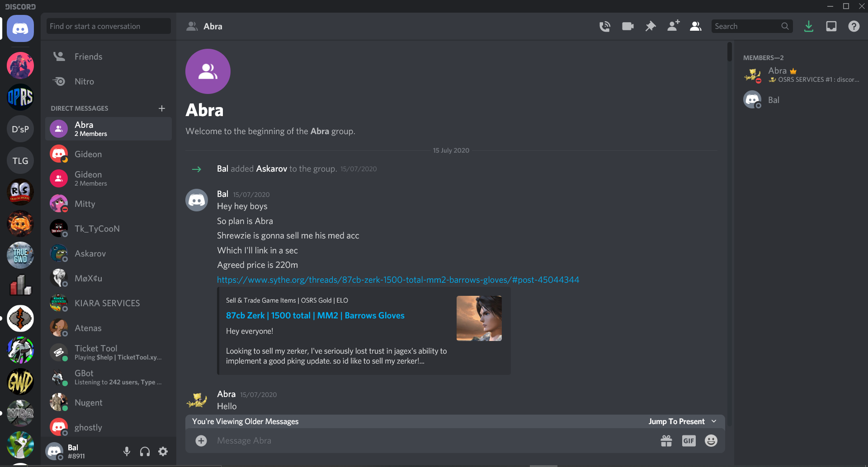Click the download apps icon
868x467 pixels.
809,26
